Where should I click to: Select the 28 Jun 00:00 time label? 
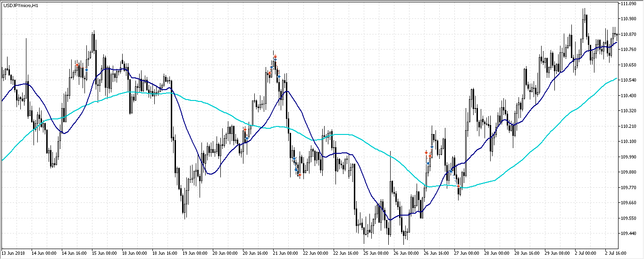(x=497, y=253)
